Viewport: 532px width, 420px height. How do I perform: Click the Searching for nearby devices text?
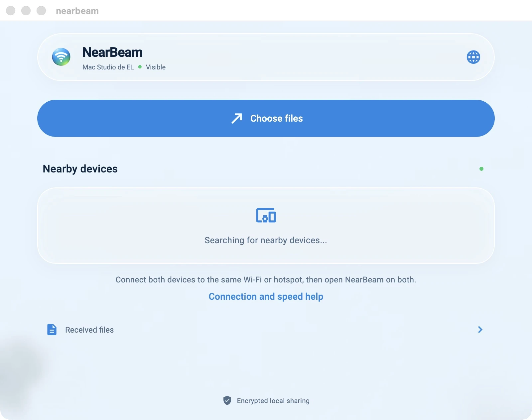[x=266, y=240]
